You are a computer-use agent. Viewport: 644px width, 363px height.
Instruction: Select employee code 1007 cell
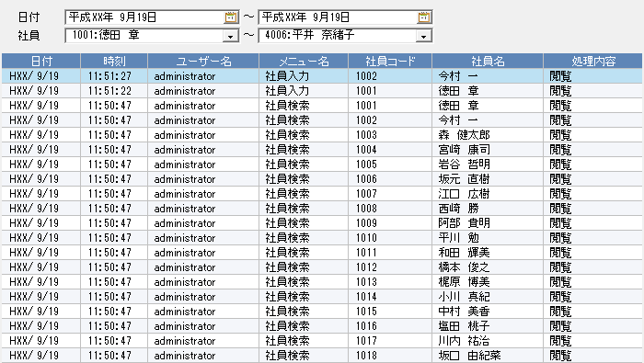[x=390, y=194]
